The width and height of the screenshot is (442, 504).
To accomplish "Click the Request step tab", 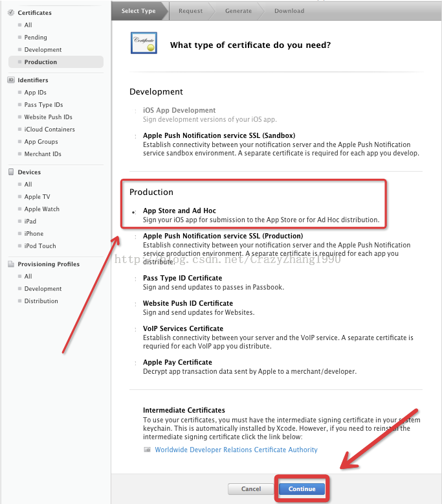I will point(191,11).
